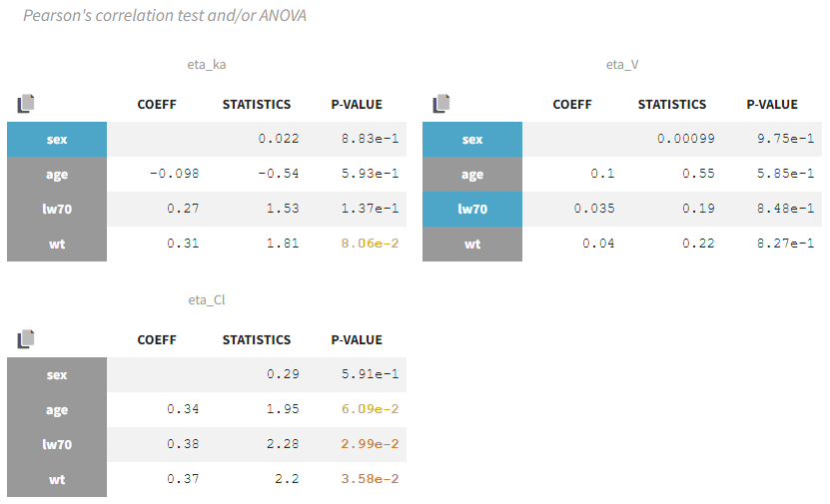Click the 2.99e-2 p-value for lw70

tap(370, 444)
